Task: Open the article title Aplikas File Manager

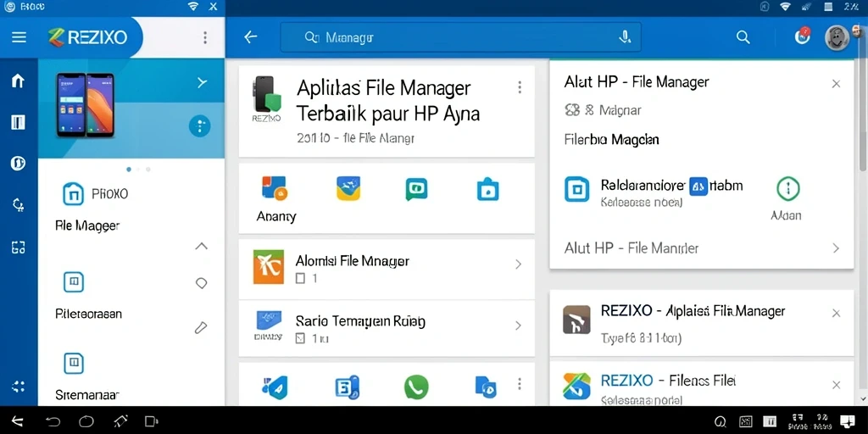Action: 388,101
